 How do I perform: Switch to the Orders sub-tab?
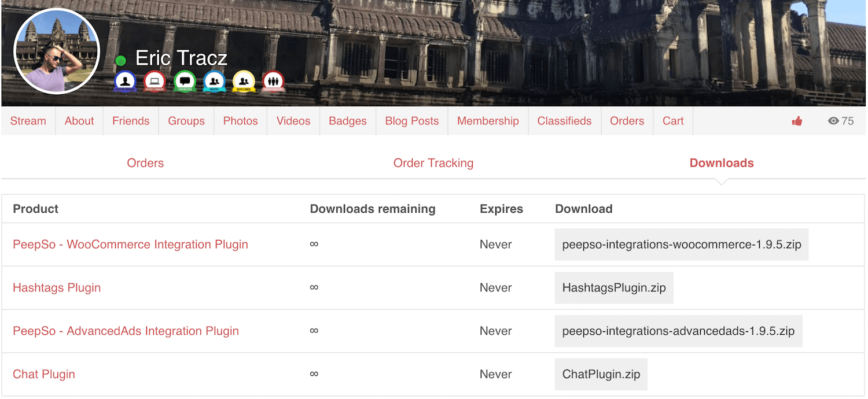click(145, 163)
